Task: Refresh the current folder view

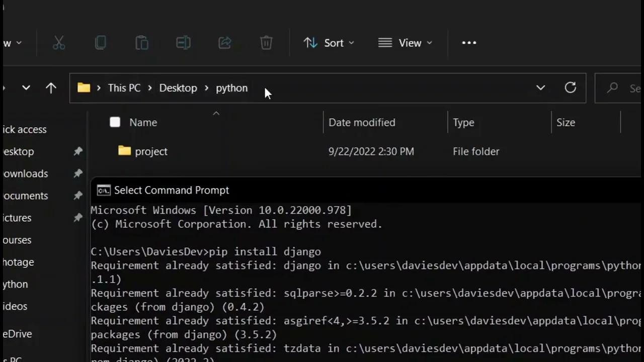Action: (570, 88)
